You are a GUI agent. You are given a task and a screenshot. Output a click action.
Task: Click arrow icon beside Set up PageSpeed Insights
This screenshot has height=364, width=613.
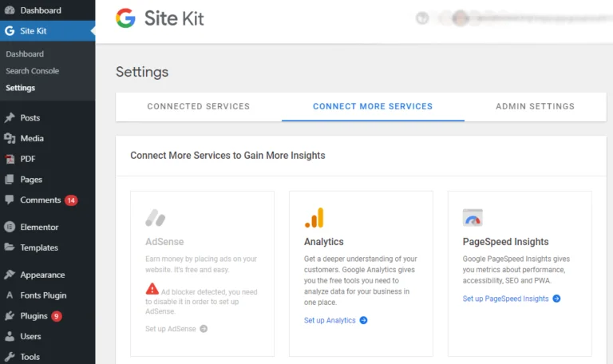click(x=556, y=299)
